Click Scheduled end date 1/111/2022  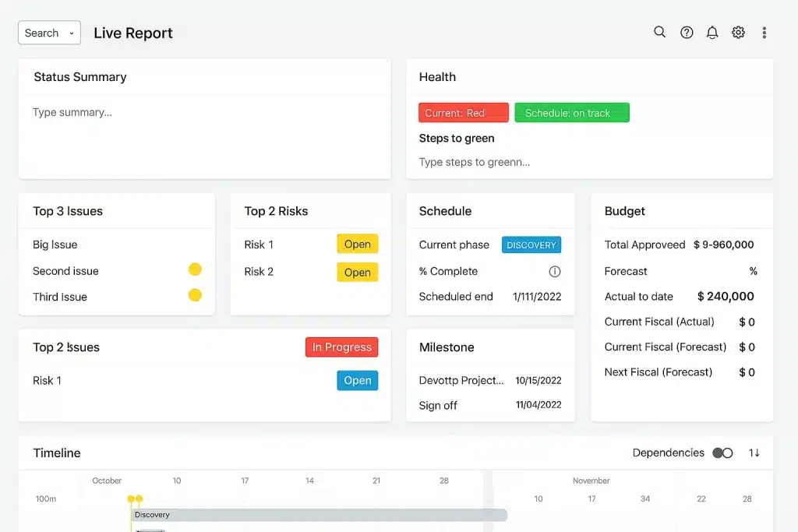tap(537, 297)
